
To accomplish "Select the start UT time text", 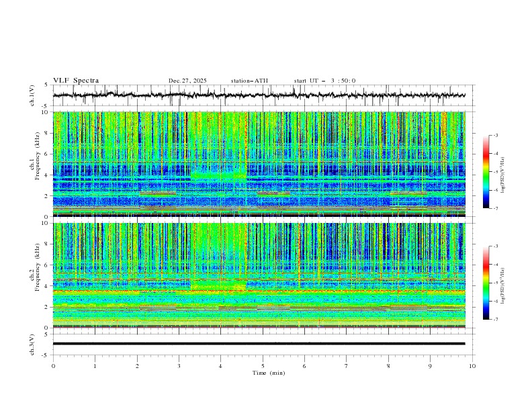I will click(324, 81).
